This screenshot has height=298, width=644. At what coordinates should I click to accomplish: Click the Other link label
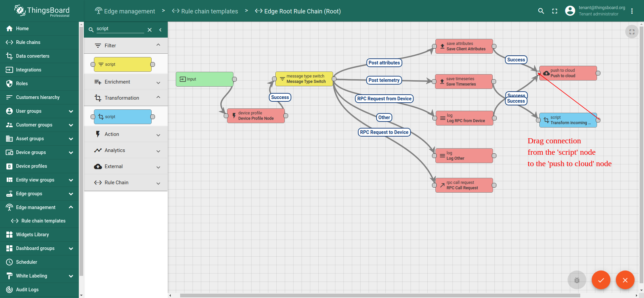(384, 117)
